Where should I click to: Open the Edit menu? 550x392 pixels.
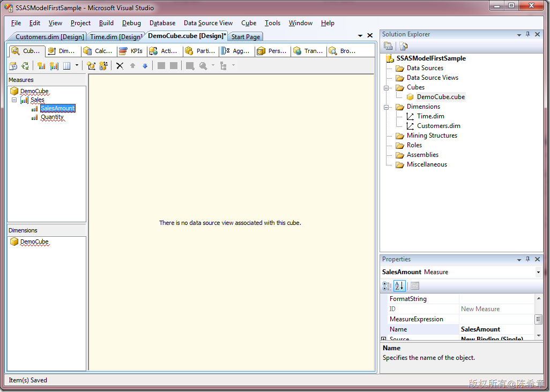click(x=35, y=23)
